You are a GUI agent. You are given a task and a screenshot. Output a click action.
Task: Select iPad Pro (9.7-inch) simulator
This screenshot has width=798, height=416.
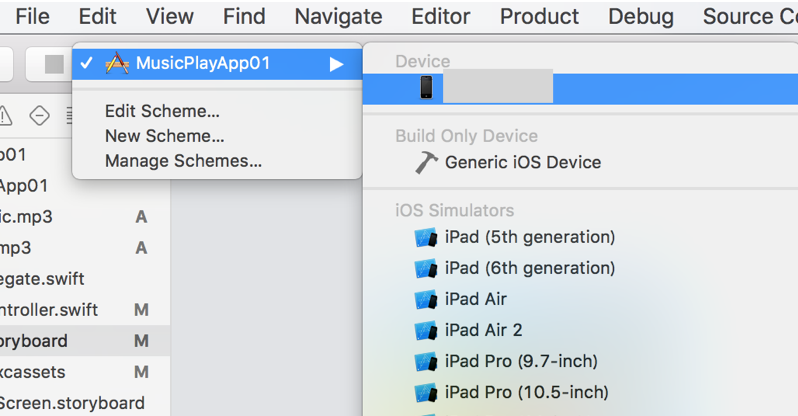click(x=521, y=361)
